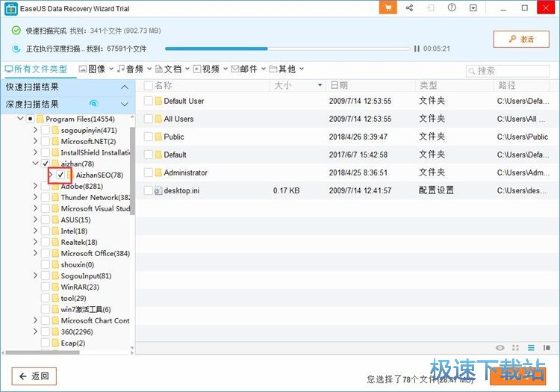The width and height of the screenshot is (560, 392).
Task: Check the Default User row checkbox
Action: (149, 101)
